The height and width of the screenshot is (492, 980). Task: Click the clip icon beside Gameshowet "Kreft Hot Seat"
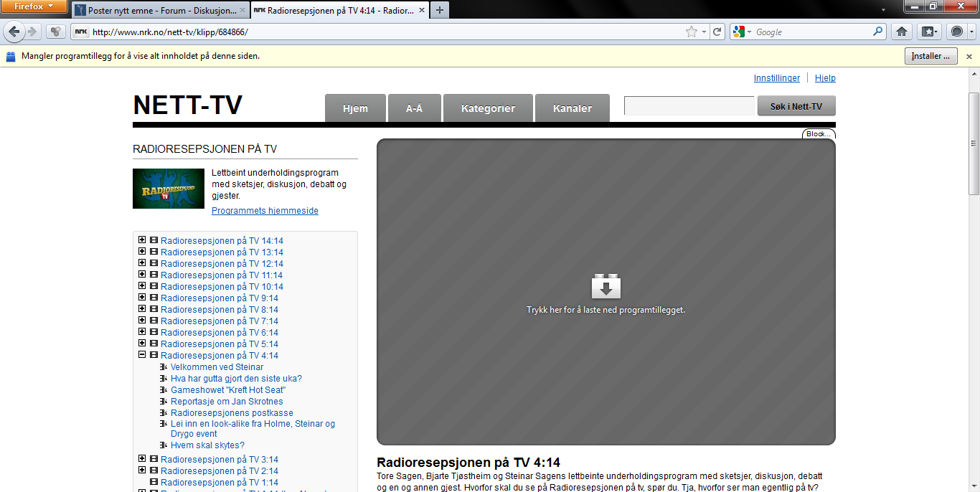pyautogui.click(x=164, y=390)
